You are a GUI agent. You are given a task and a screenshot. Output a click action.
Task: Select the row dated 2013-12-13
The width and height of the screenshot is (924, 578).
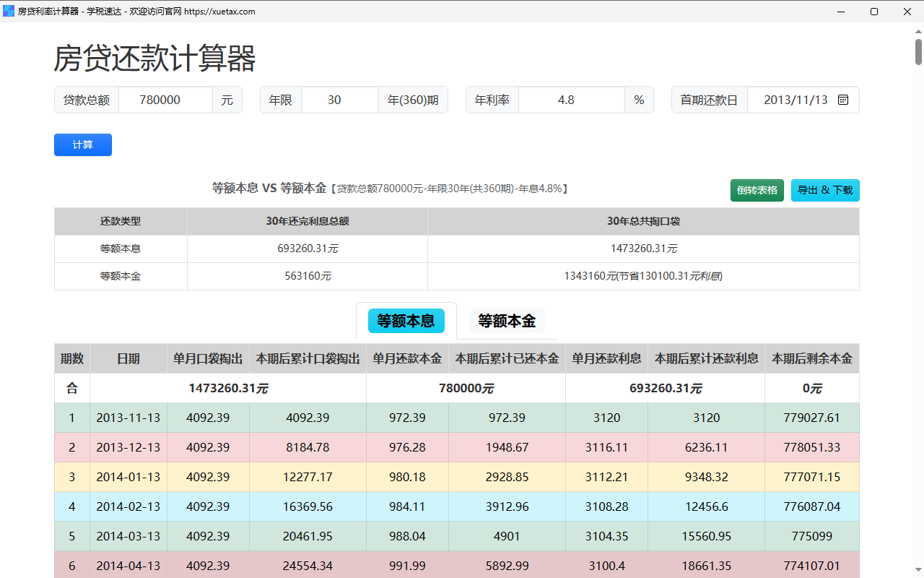(457, 447)
